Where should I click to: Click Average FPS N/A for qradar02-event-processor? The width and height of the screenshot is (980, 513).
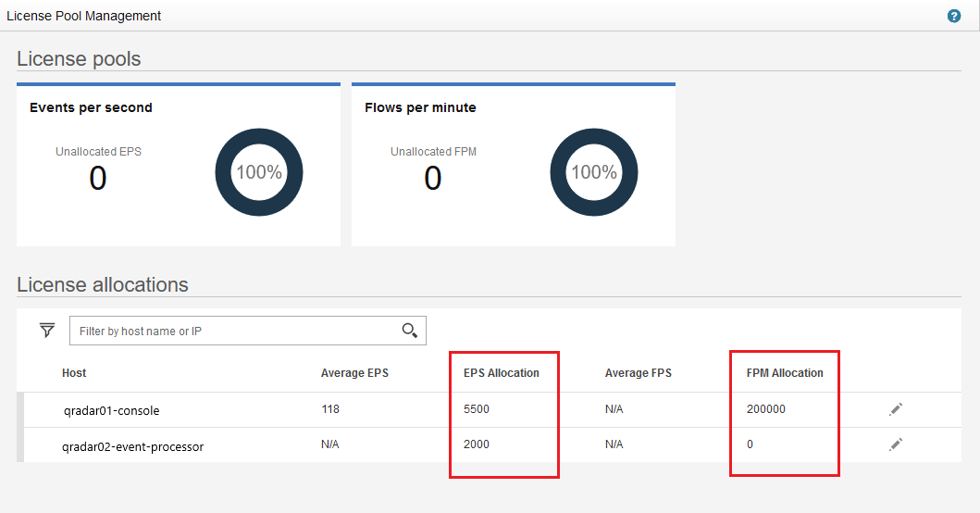[614, 444]
